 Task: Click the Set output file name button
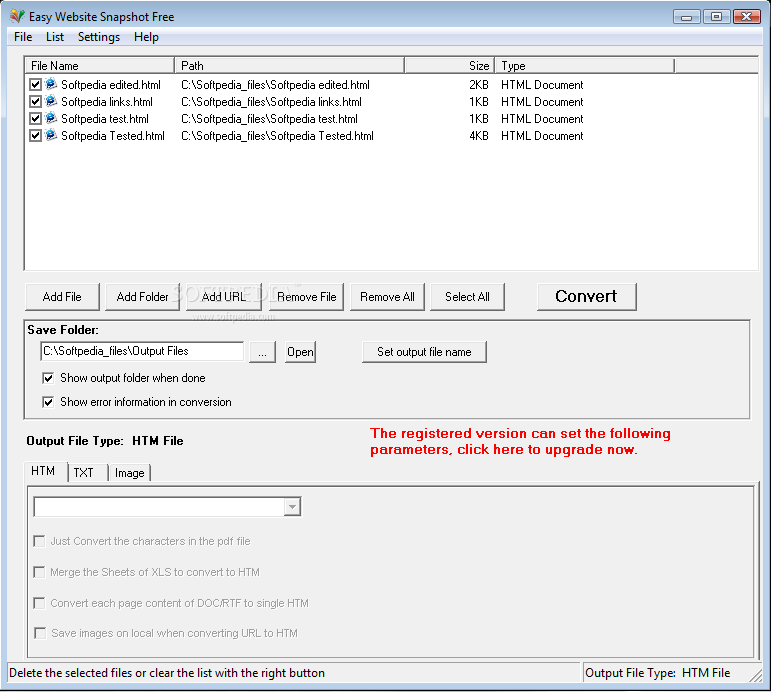424,352
